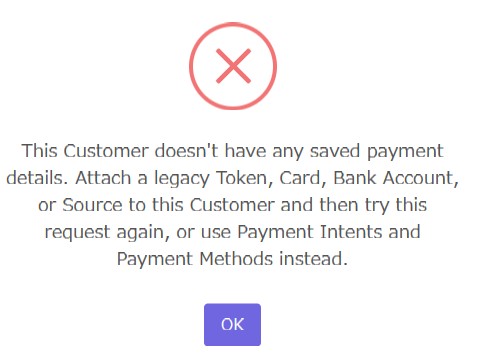Image resolution: width=478 pixels, height=361 pixels.
Task: Click the word 'instead.' ending the message
Action: point(313,259)
